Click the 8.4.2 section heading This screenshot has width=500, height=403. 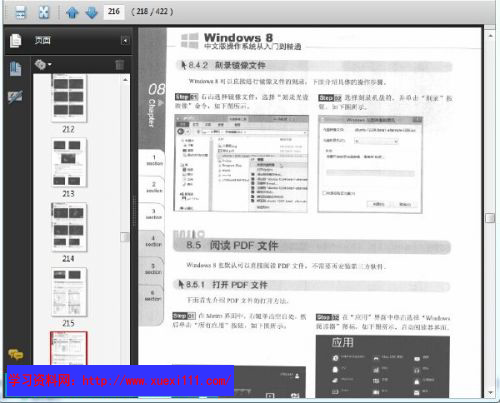click(227, 65)
